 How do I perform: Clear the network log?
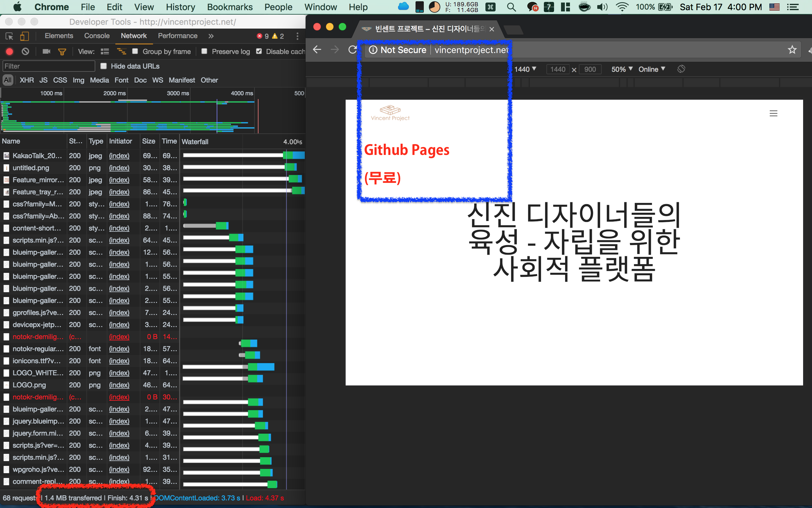tap(25, 51)
